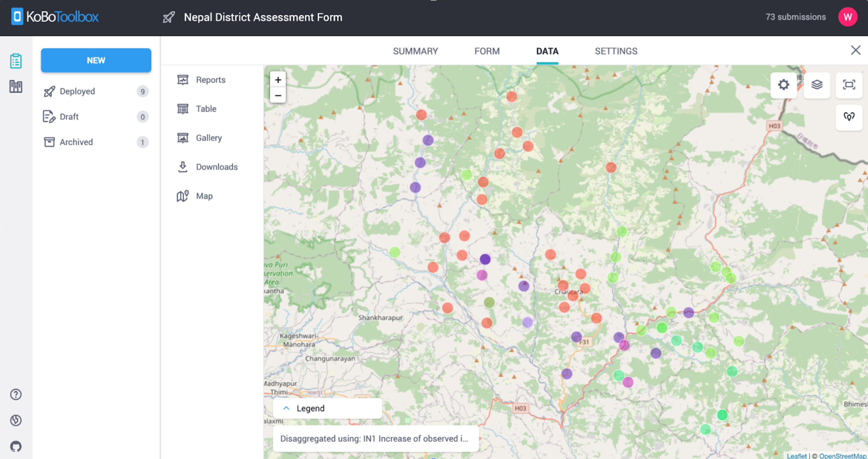Toggle heatmap view icon
Image resolution: width=868 pixels, height=459 pixels.
tap(849, 117)
